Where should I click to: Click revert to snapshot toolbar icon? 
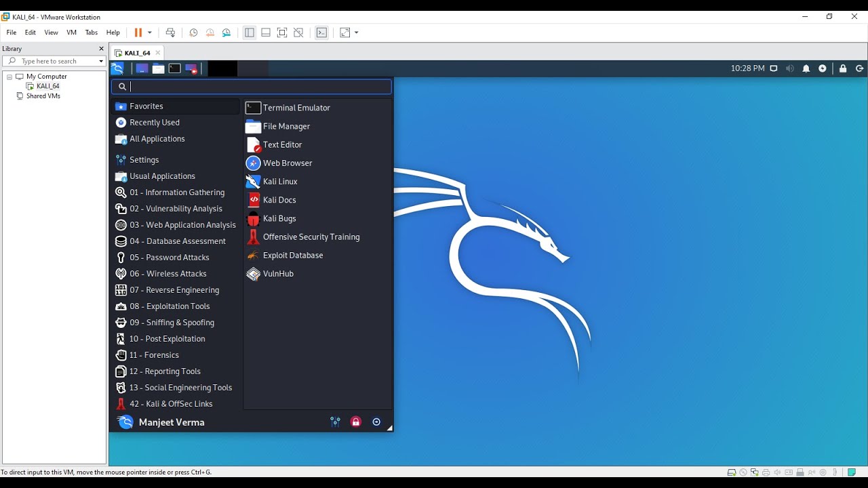[210, 33]
